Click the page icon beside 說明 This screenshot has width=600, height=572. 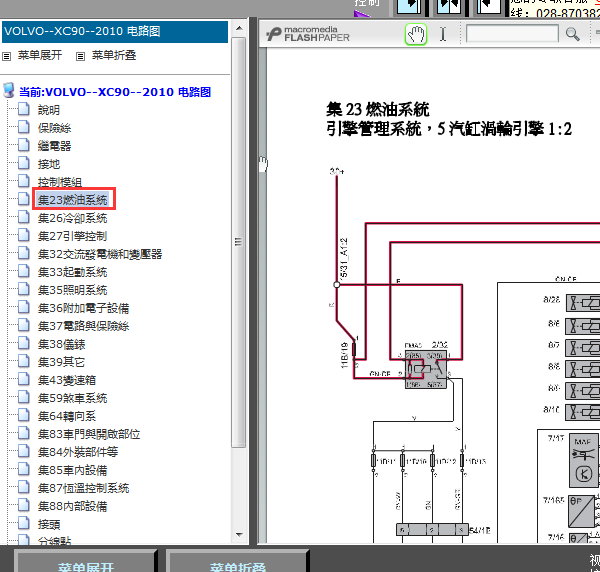[24, 109]
